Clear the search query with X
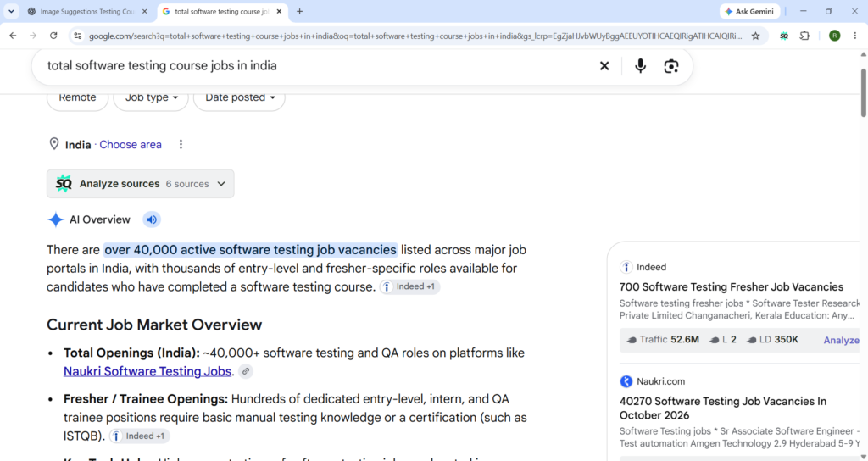868x461 pixels. [604, 66]
